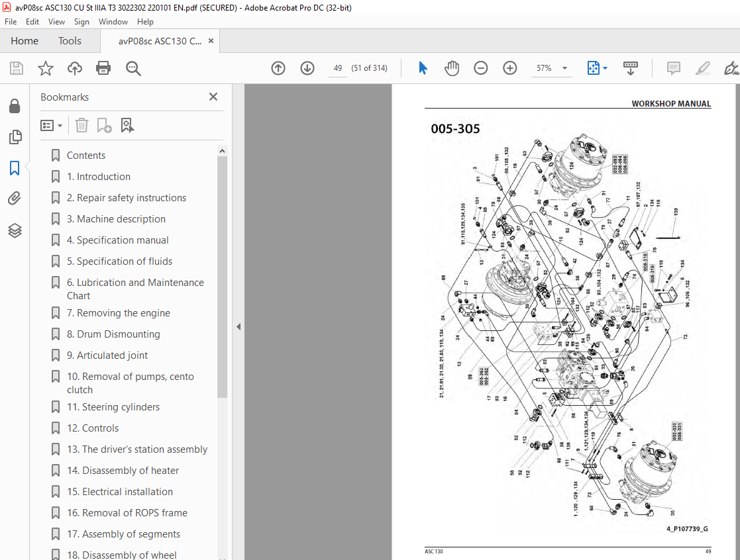Open the Window menu
Screen dimensions: 740x560
pos(113,22)
